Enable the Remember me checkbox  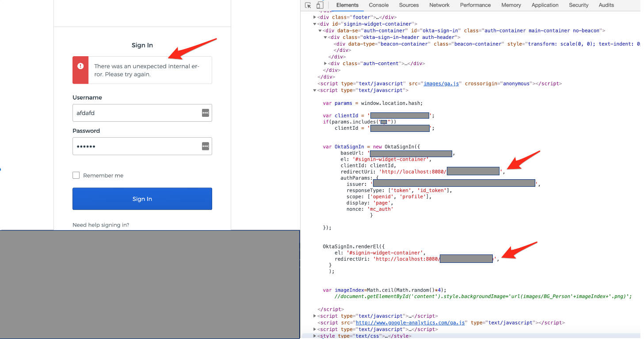tap(76, 175)
